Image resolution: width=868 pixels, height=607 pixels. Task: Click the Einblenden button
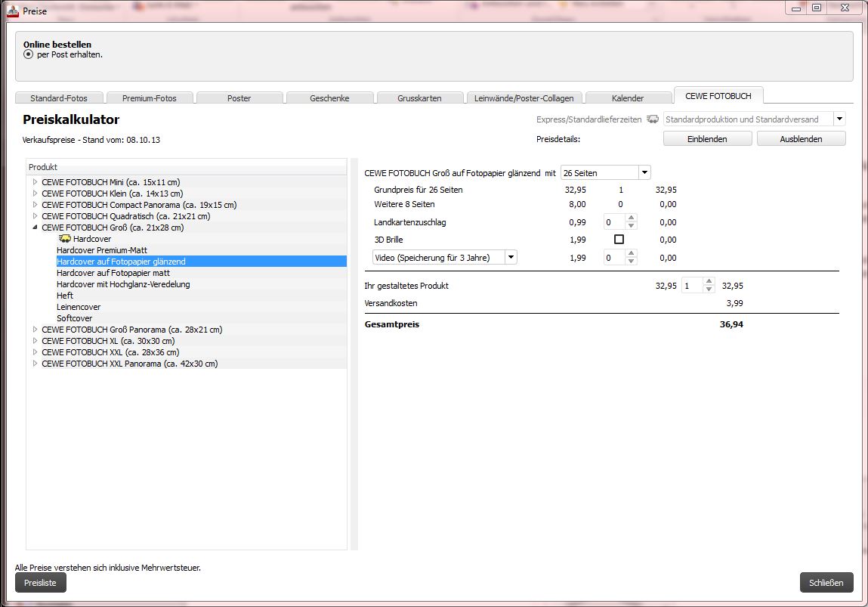(x=707, y=139)
